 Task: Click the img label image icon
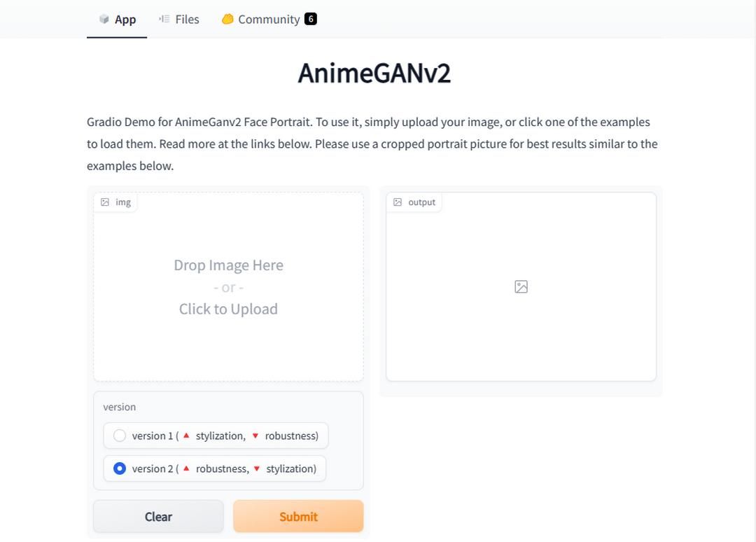click(104, 202)
